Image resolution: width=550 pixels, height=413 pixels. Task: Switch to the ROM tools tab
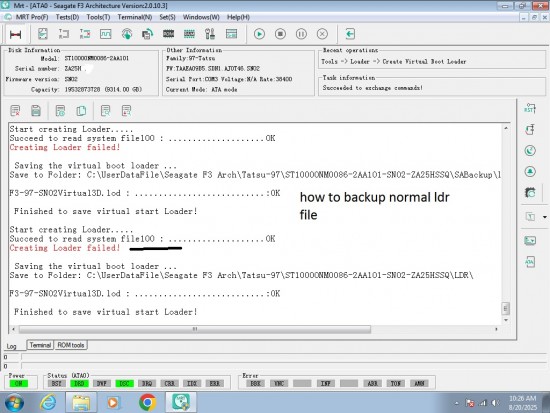[71, 345]
